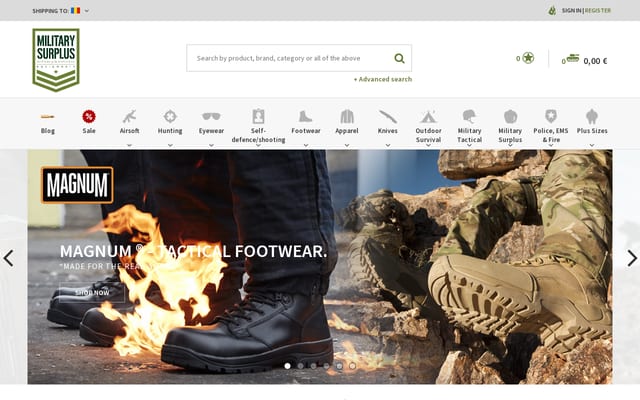Expand the Footwear menu chevron
640x400 pixels.
coord(306,145)
